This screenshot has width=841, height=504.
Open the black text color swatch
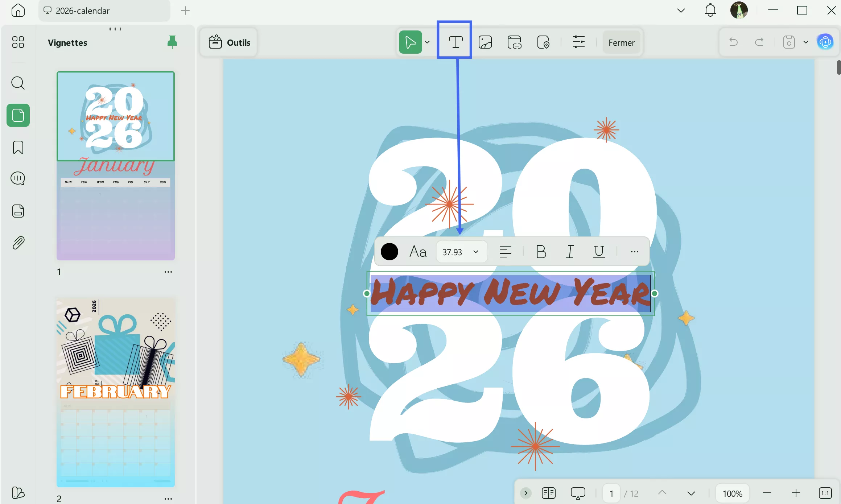click(389, 251)
